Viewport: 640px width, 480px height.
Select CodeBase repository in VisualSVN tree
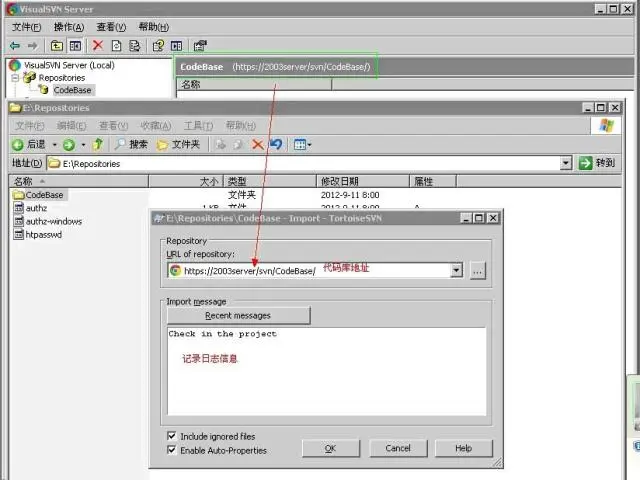coord(73,90)
